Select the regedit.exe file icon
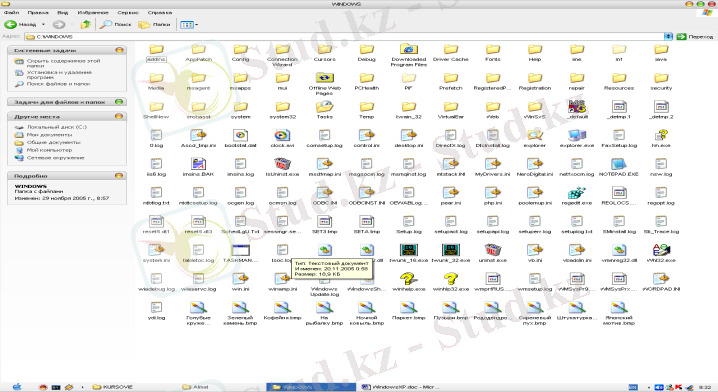The width and height of the screenshot is (718, 392). (x=577, y=193)
